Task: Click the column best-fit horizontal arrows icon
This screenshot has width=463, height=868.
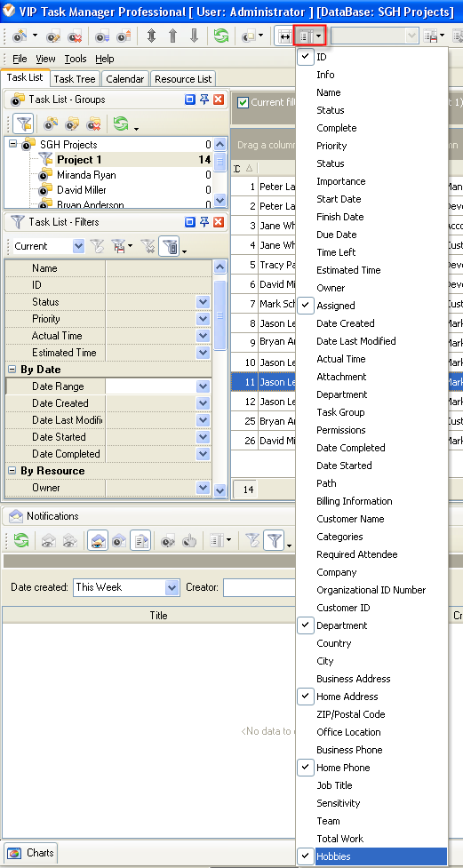Action: (284, 36)
